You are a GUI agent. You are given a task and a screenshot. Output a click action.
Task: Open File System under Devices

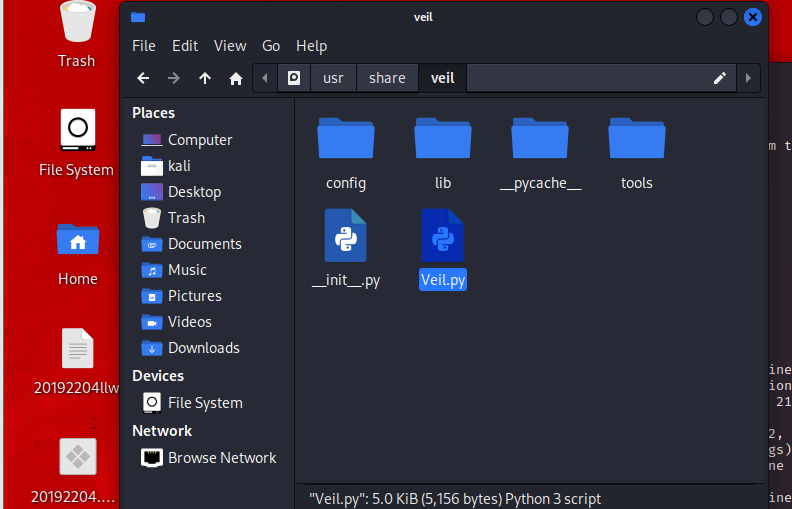click(x=192, y=403)
